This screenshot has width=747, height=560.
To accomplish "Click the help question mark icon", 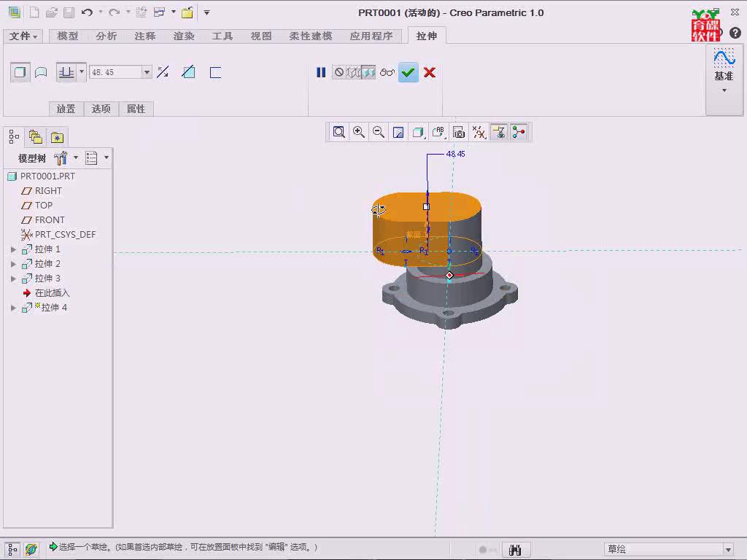I will [735, 33].
